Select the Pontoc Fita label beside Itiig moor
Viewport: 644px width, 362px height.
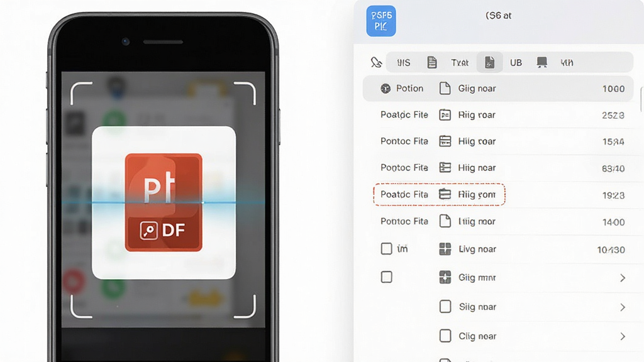(404, 221)
